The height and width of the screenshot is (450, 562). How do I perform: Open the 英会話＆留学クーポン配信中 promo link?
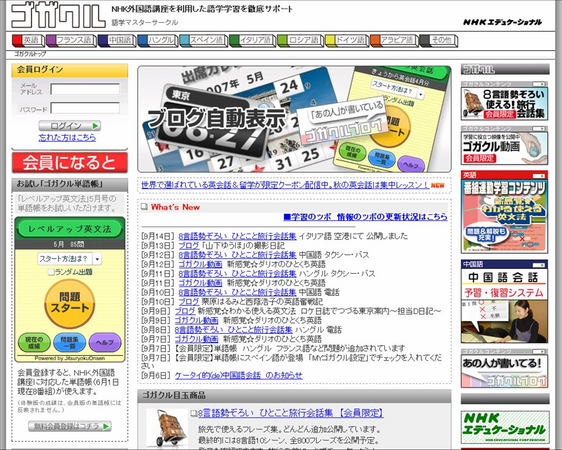(x=285, y=185)
